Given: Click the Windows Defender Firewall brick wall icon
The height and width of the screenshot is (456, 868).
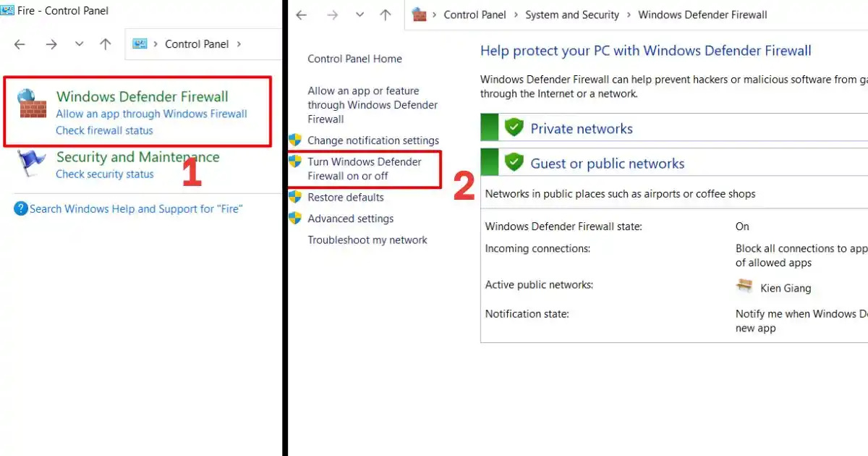Looking at the screenshot, I should (x=31, y=103).
